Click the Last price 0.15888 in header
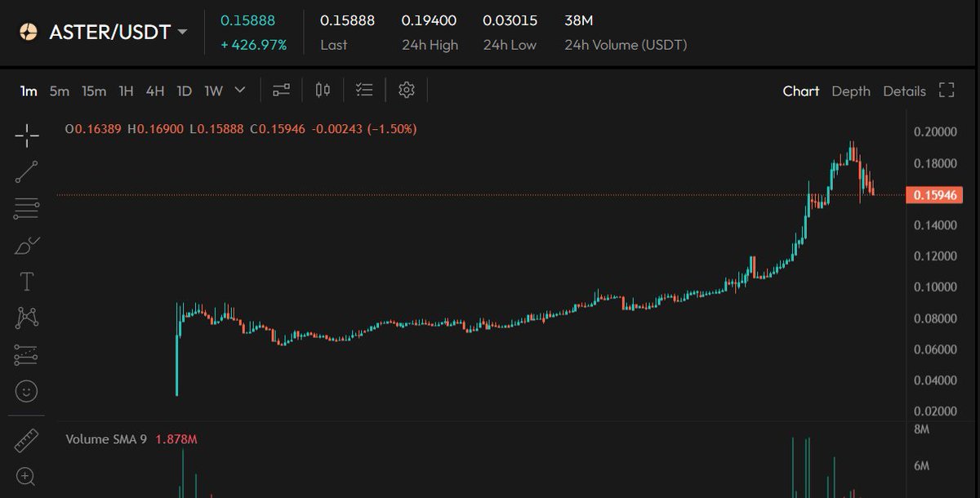 pyautogui.click(x=347, y=20)
